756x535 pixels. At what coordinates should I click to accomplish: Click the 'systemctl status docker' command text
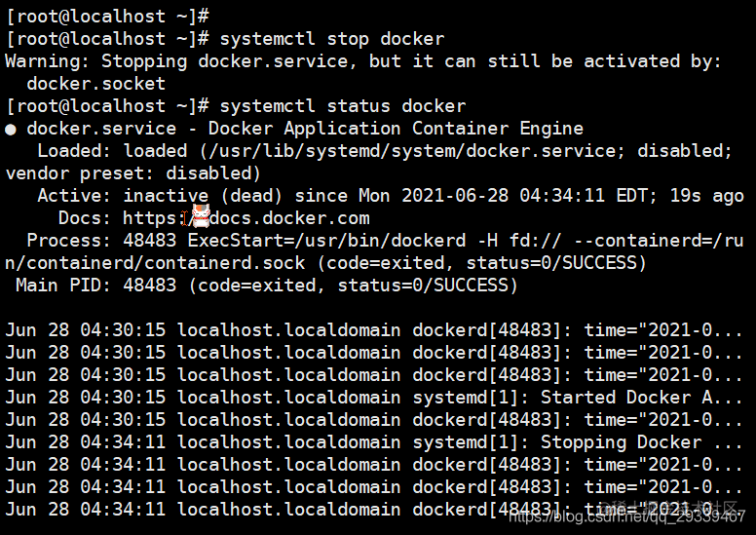[x=342, y=106]
